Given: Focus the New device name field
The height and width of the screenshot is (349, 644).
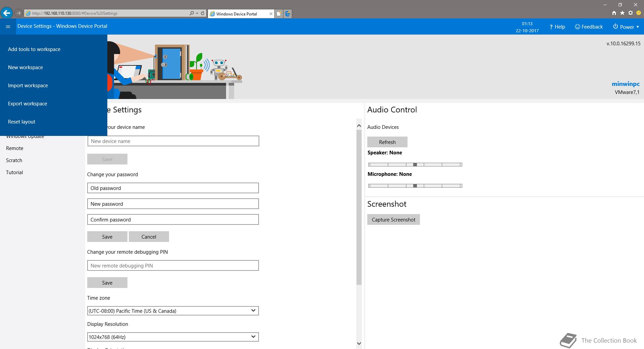Looking at the screenshot, I should click(x=173, y=141).
